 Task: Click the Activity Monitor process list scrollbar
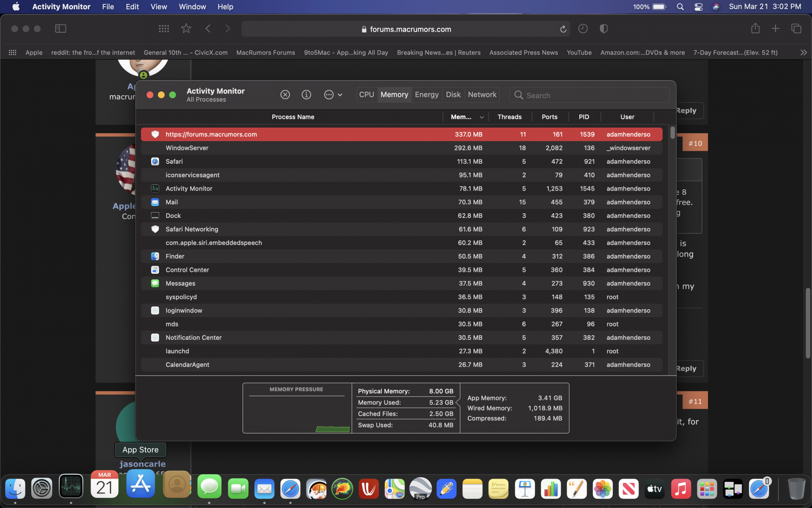672,133
